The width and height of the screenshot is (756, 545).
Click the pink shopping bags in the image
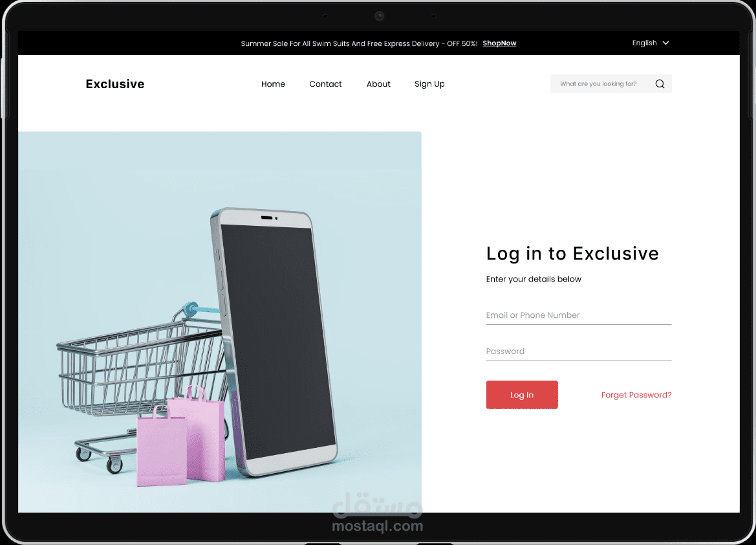pyautogui.click(x=181, y=436)
